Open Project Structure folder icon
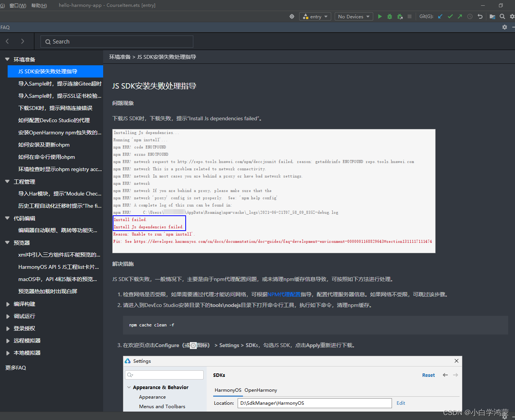 tap(492, 16)
